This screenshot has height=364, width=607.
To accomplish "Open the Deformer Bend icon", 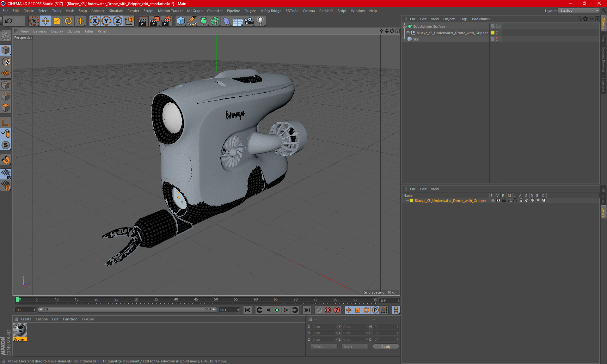I will (226, 21).
